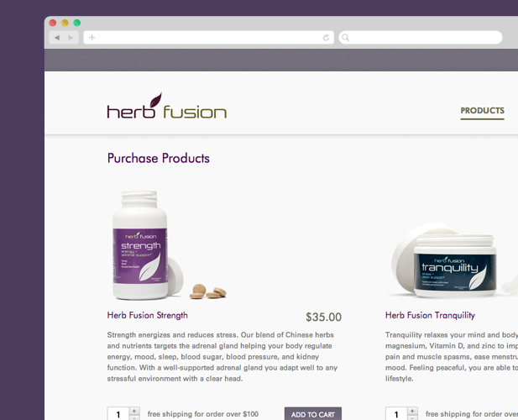Click inside the browser address bar
The height and width of the screenshot is (420, 518).
[x=209, y=37]
